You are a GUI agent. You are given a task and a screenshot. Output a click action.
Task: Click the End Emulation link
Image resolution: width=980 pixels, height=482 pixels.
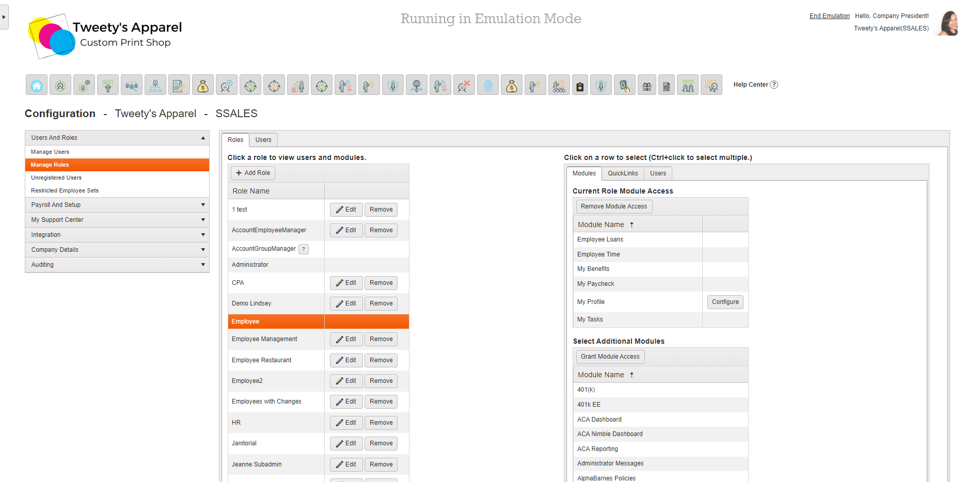829,16
